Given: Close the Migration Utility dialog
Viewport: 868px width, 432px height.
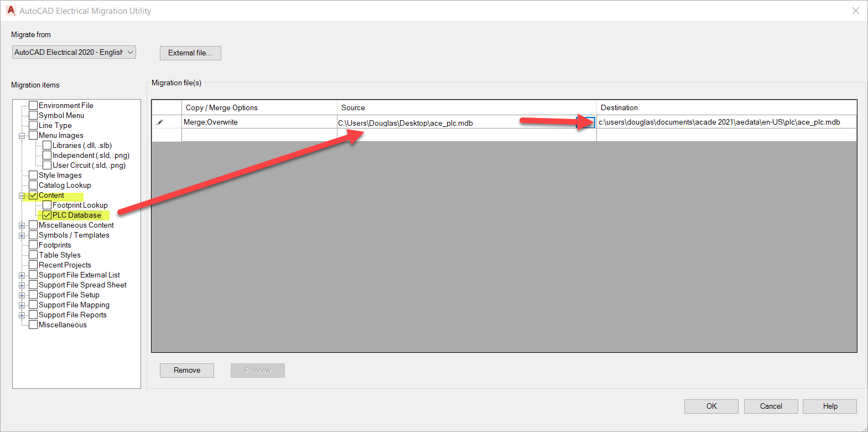Looking at the screenshot, I should tap(855, 11).
